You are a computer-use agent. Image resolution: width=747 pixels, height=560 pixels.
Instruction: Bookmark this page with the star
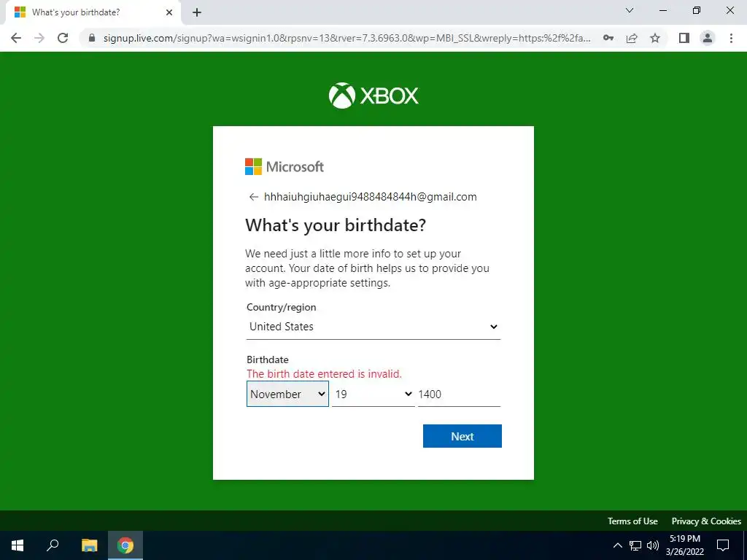pos(655,38)
